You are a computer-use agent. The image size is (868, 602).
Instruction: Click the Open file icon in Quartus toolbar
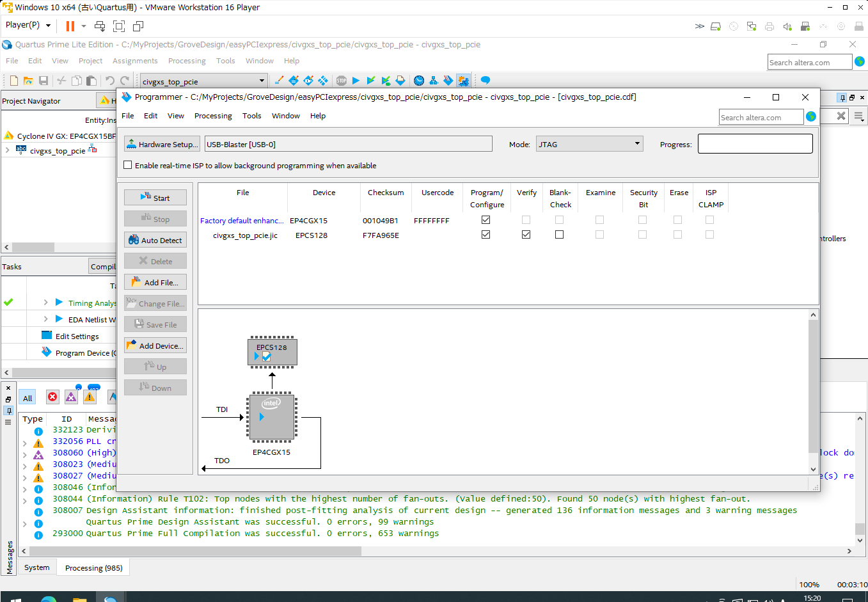28,81
